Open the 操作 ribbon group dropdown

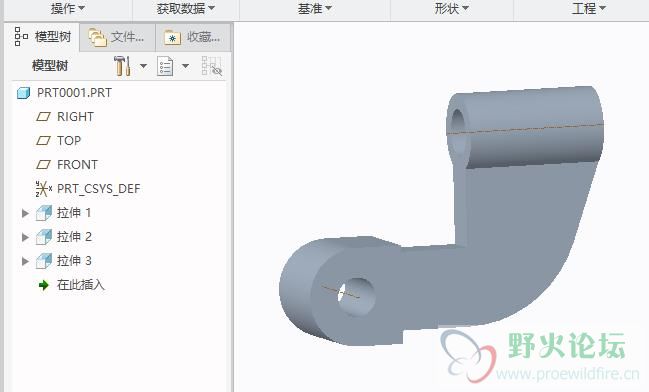68,8
